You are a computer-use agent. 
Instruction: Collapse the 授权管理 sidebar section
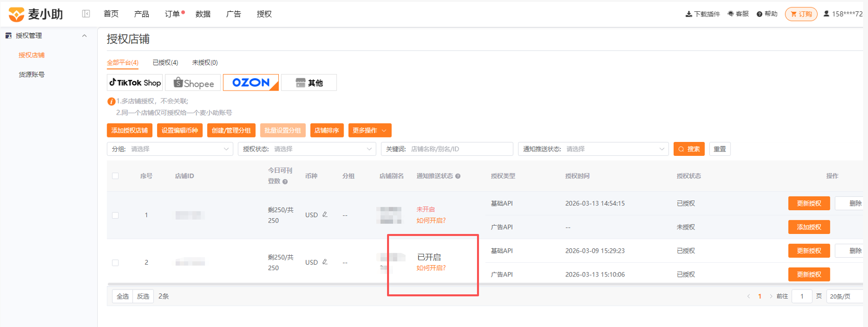[x=85, y=36]
